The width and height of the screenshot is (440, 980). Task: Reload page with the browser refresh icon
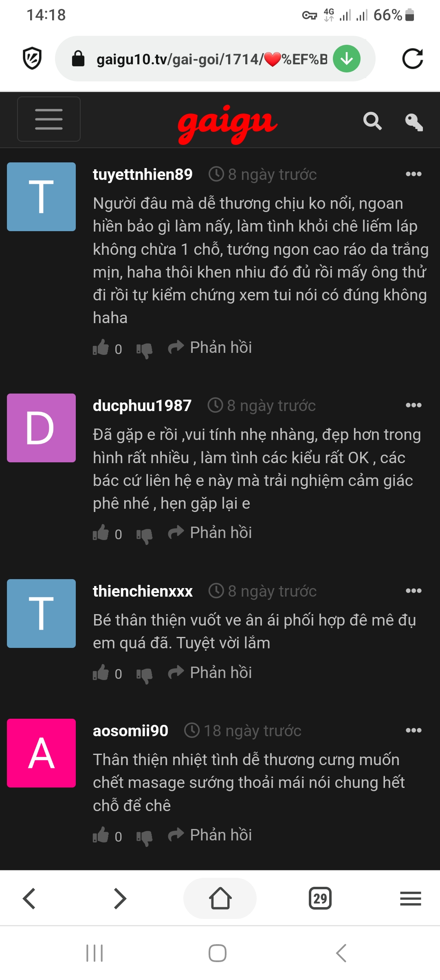(x=412, y=59)
